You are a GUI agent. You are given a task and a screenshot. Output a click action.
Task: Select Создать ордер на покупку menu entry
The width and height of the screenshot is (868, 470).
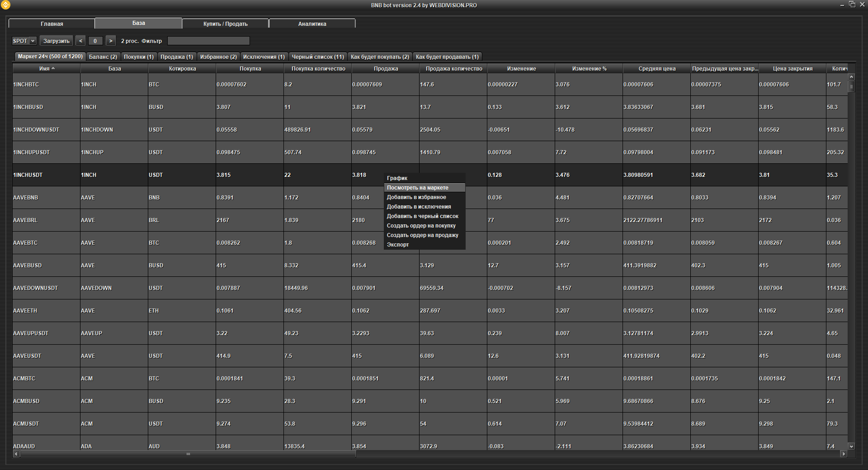pyautogui.click(x=421, y=226)
